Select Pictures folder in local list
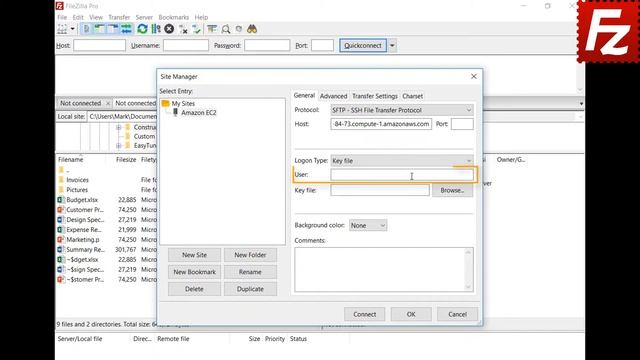 (x=77, y=190)
